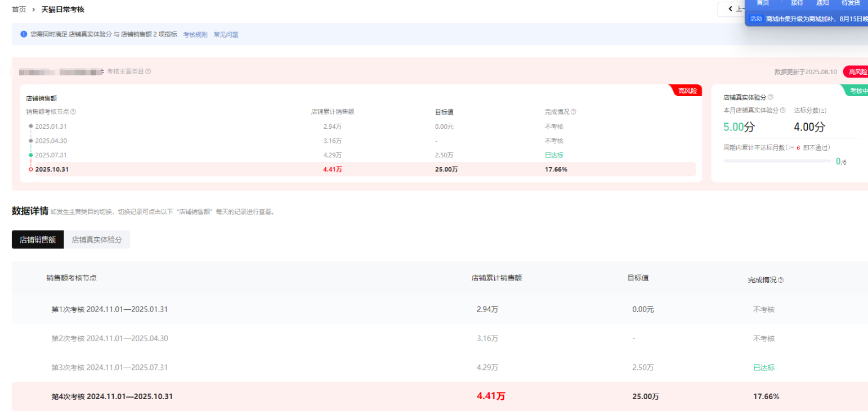868x420 pixels.
Task: Click the 上一 back button with left chevron
Action: tap(732, 9)
